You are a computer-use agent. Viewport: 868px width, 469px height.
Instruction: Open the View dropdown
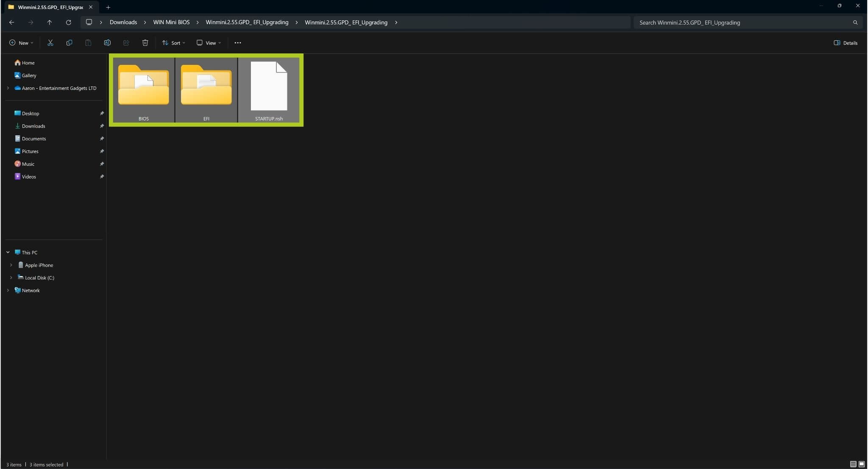click(208, 42)
